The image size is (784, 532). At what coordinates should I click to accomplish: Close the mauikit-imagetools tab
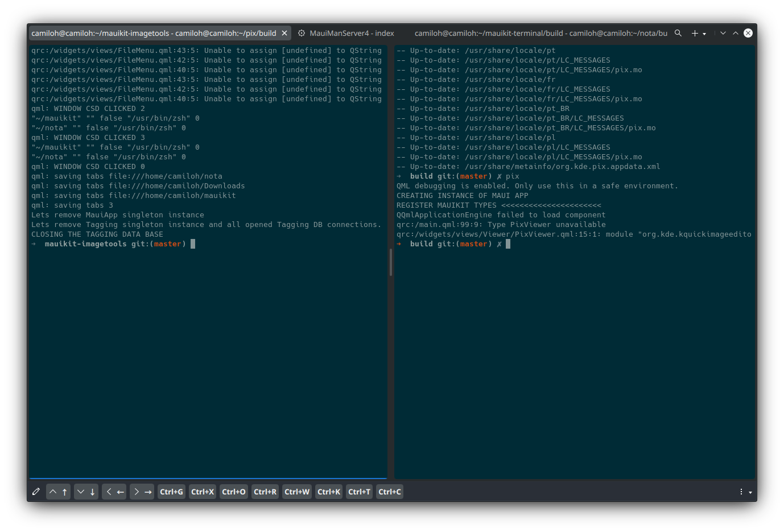point(284,33)
